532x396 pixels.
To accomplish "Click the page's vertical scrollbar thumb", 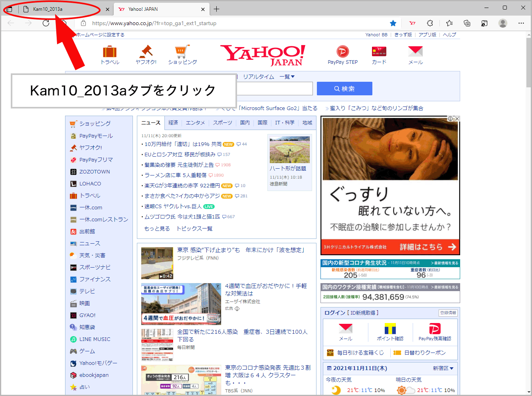I will pyautogui.click(x=528, y=63).
